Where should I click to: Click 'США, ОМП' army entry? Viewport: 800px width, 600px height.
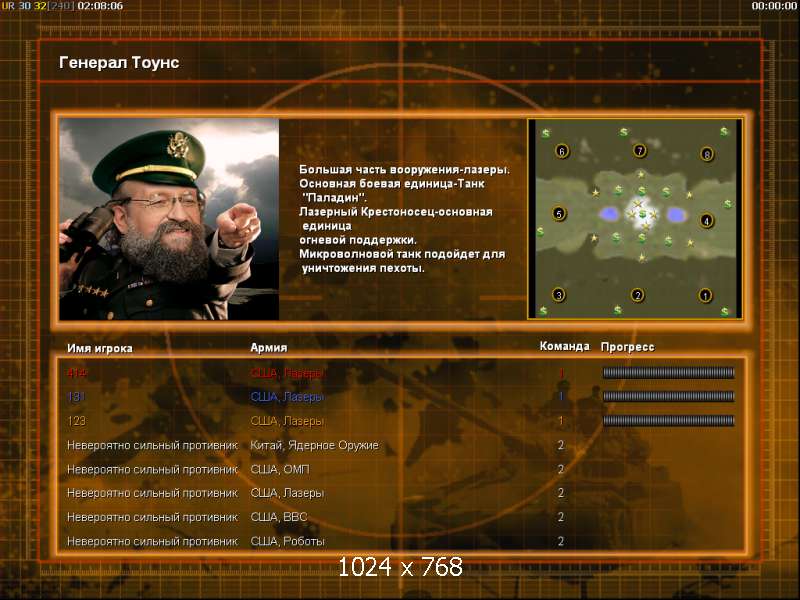click(x=280, y=469)
